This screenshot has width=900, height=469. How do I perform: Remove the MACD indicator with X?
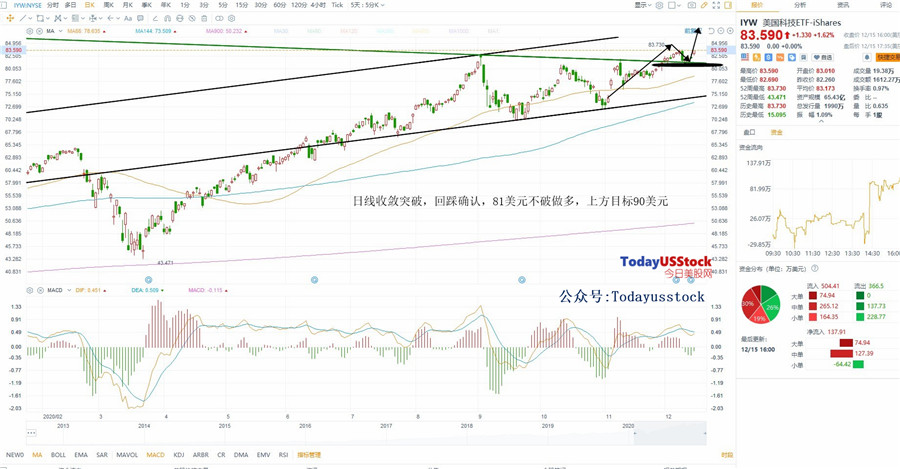point(40,290)
